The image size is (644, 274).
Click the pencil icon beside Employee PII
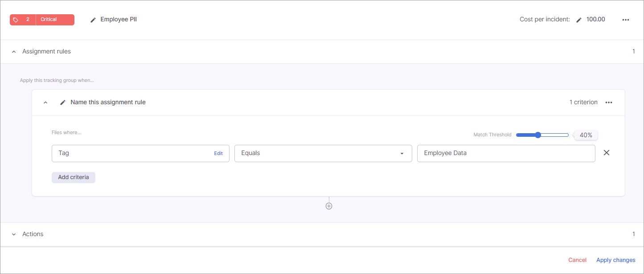[93, 20]
